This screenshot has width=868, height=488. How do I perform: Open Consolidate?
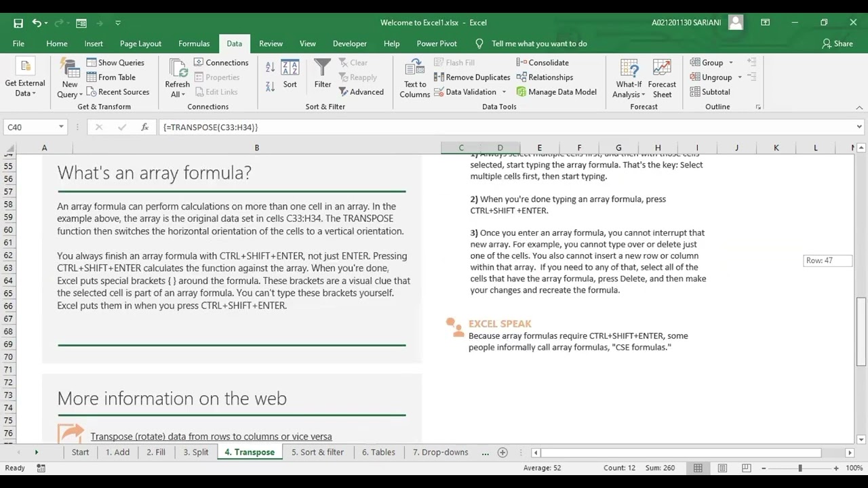tap(542, 62)
